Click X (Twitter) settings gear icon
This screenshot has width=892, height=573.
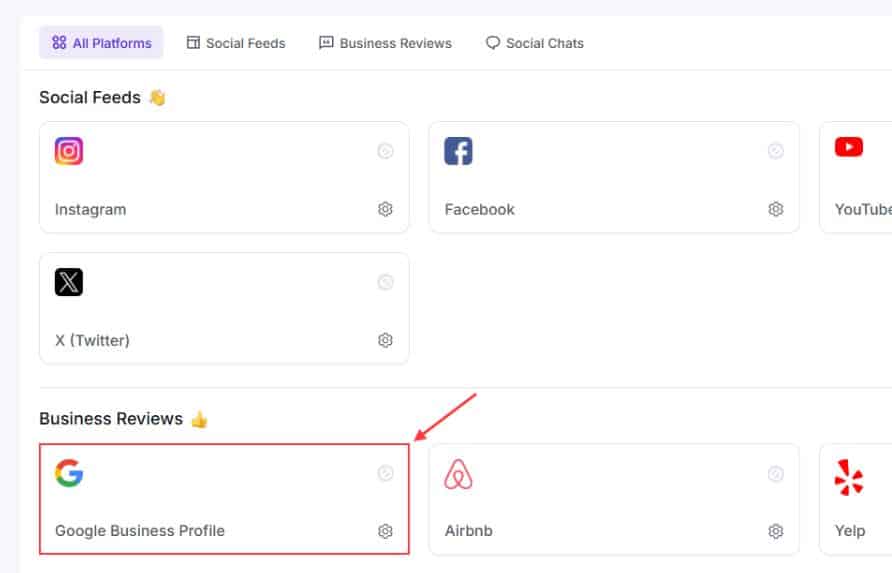[x=385, y=340]
